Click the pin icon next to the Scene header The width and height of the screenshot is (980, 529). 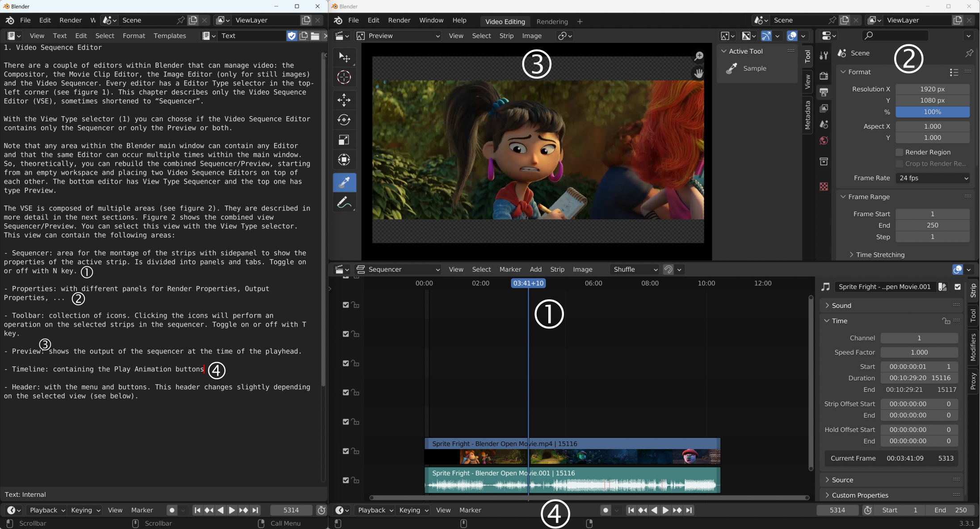pos(969,53)
